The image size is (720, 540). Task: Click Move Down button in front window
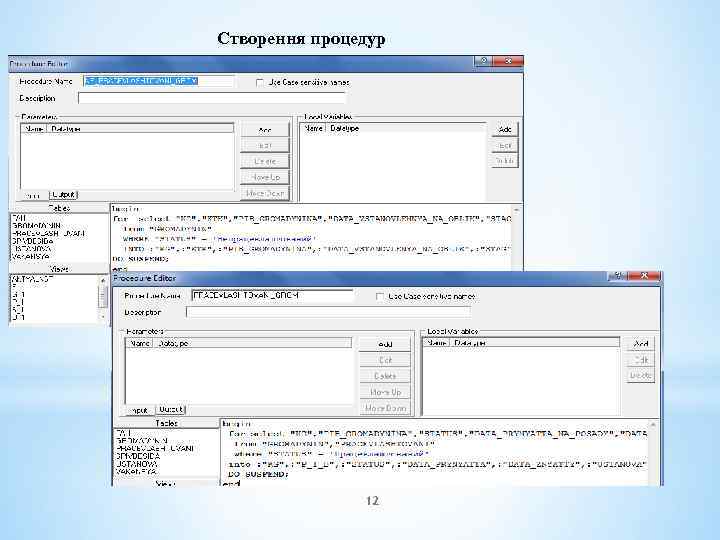click(x=385, y=408)
